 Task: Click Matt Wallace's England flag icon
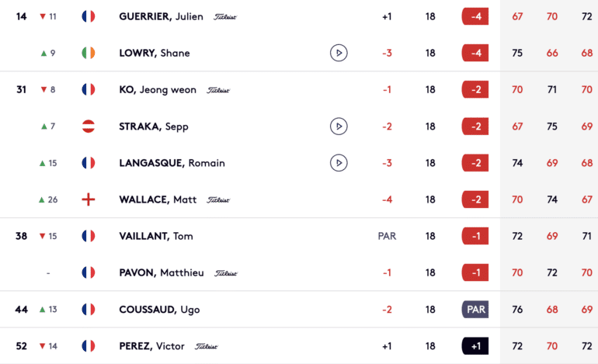pos(89,199)
